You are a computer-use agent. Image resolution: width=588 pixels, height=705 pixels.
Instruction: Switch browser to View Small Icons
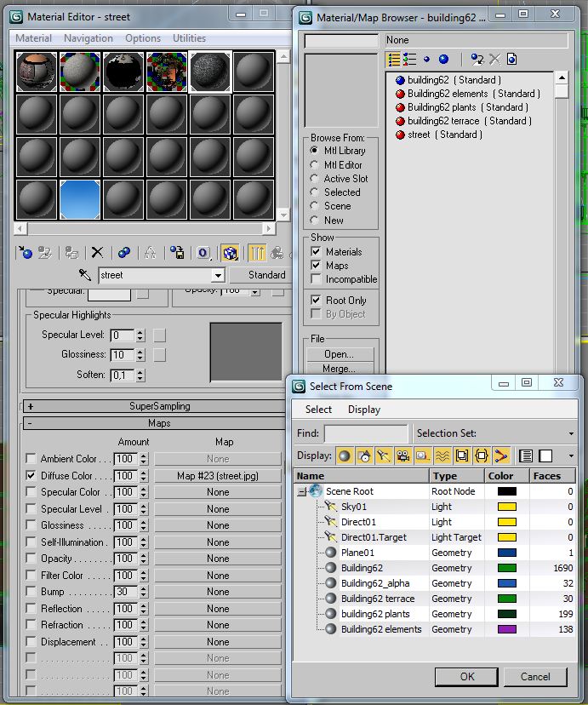(426, 59)
